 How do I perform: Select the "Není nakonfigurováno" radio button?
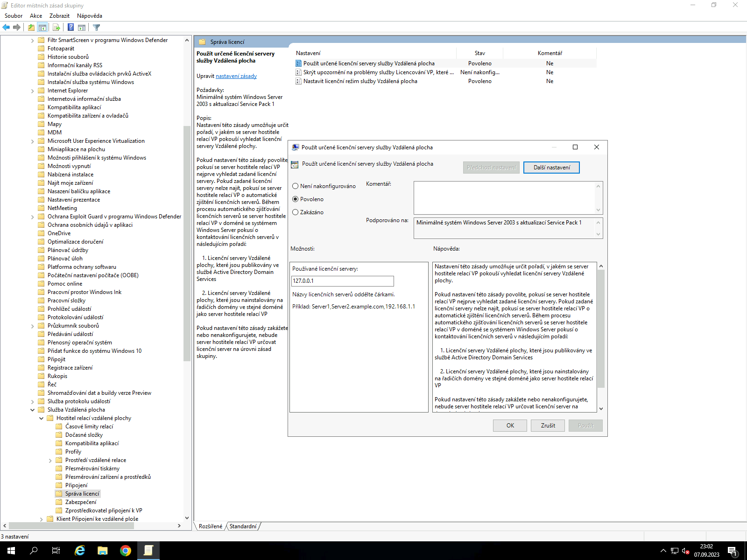coord(295,186)
